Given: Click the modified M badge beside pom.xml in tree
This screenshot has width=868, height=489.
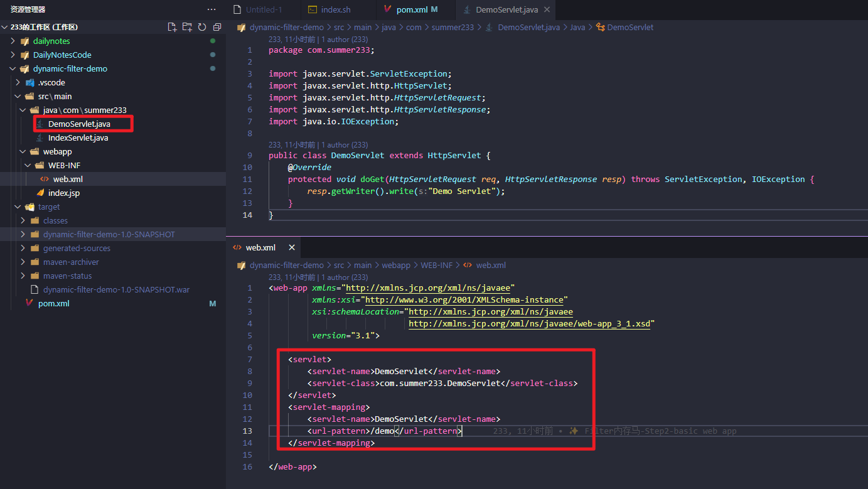Looking at the screenshot, I should [x=212, y=303].
